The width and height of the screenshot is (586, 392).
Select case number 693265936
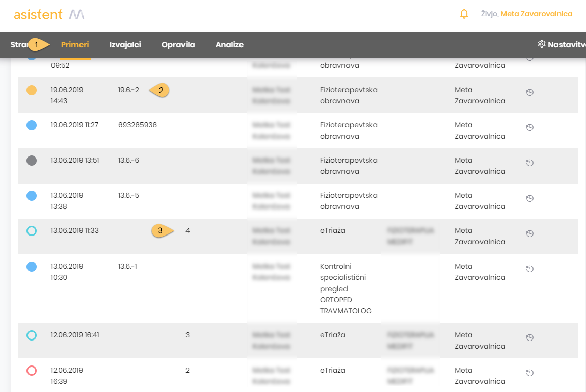point(138,125)
